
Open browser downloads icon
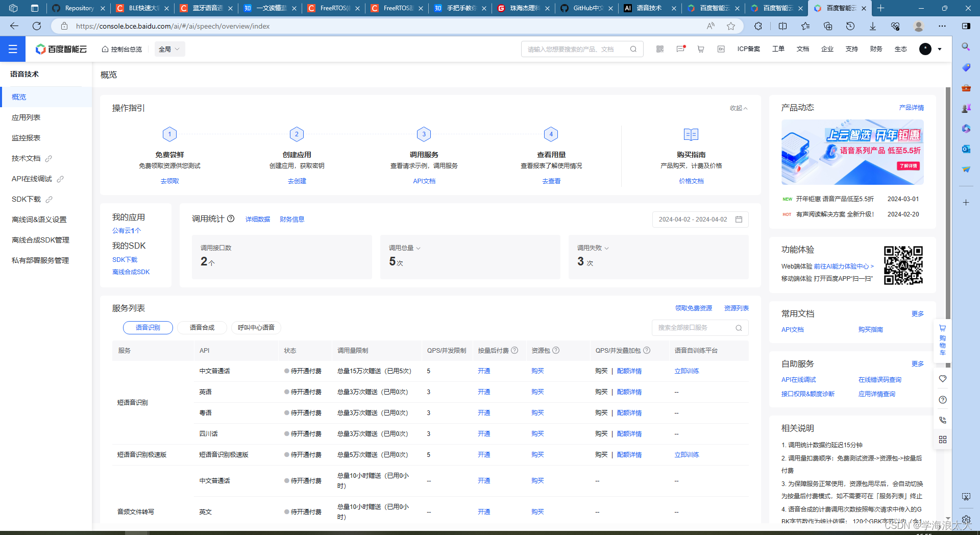[873, 26]
